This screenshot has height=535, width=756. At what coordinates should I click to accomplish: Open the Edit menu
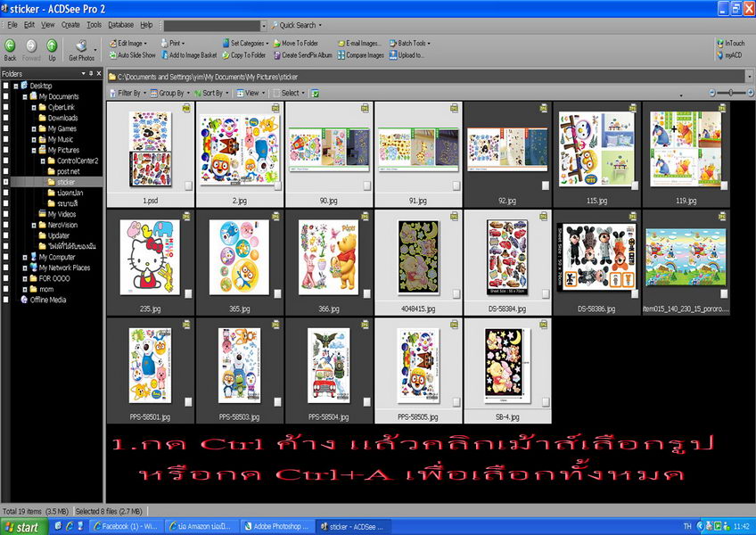29,25
